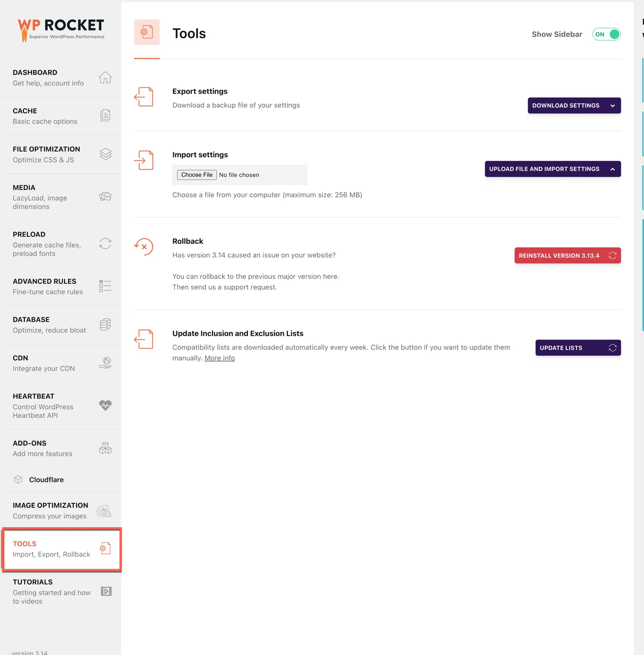Viewport: 644px width, 655px height.
Task: Expand the Download Settings dropdown
Action: pos(574,106)
